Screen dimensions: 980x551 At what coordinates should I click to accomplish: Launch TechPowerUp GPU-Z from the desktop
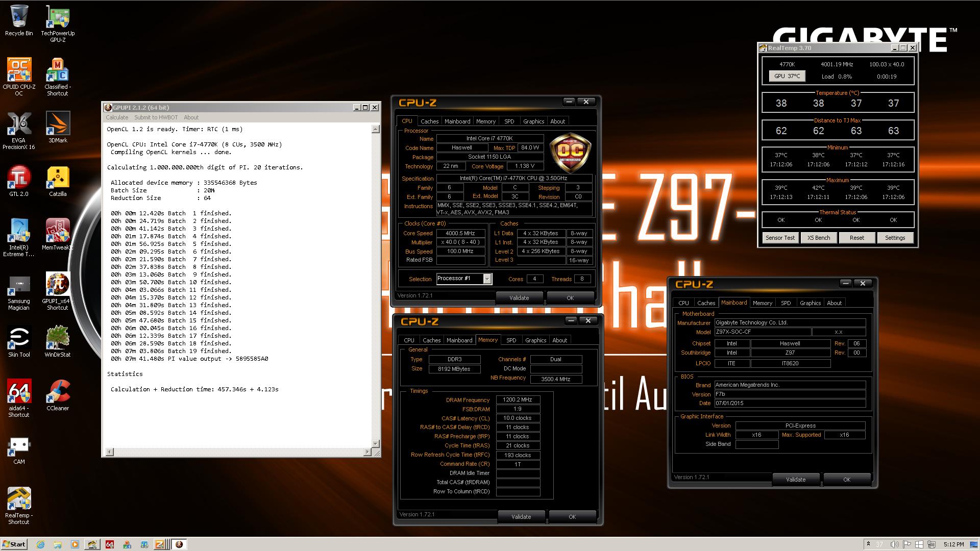(58, 23)
